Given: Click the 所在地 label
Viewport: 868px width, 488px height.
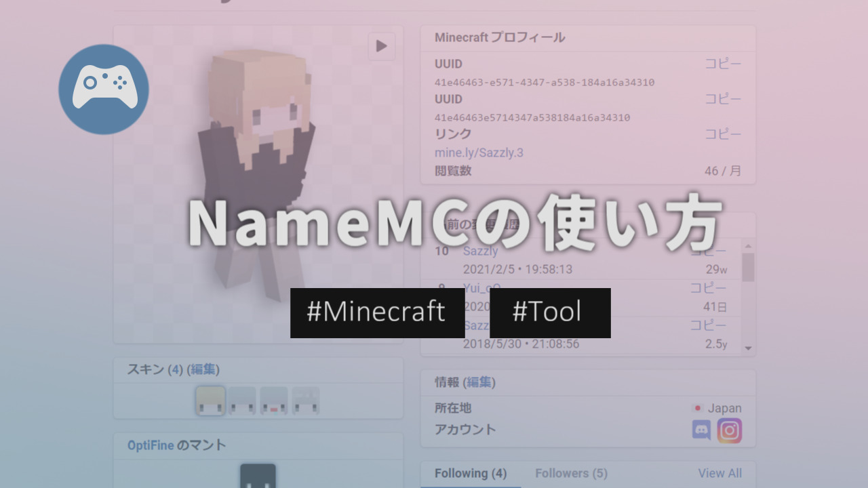Looking at the screenshot, I should (453, 408).
